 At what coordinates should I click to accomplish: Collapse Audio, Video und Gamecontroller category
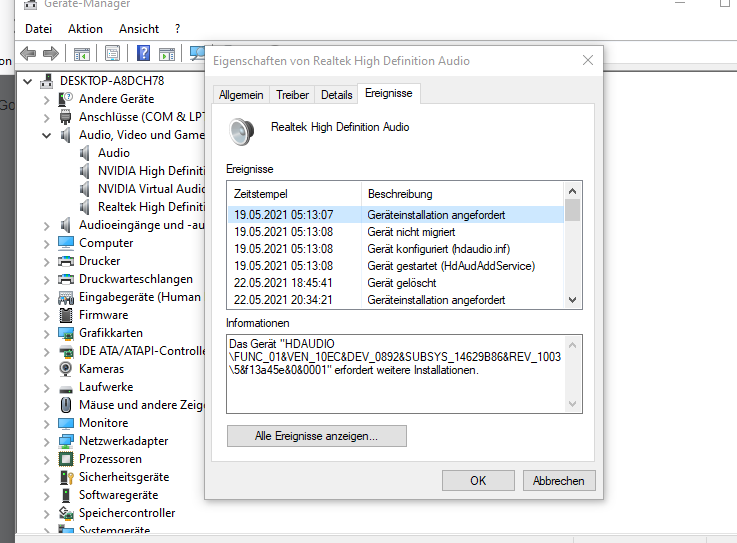[47, 135]
